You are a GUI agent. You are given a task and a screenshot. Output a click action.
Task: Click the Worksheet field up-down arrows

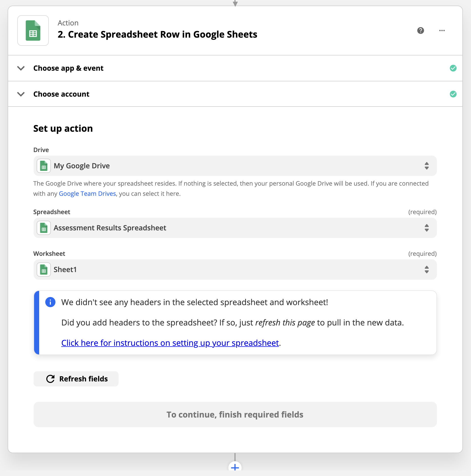click(x=427, y=270)
